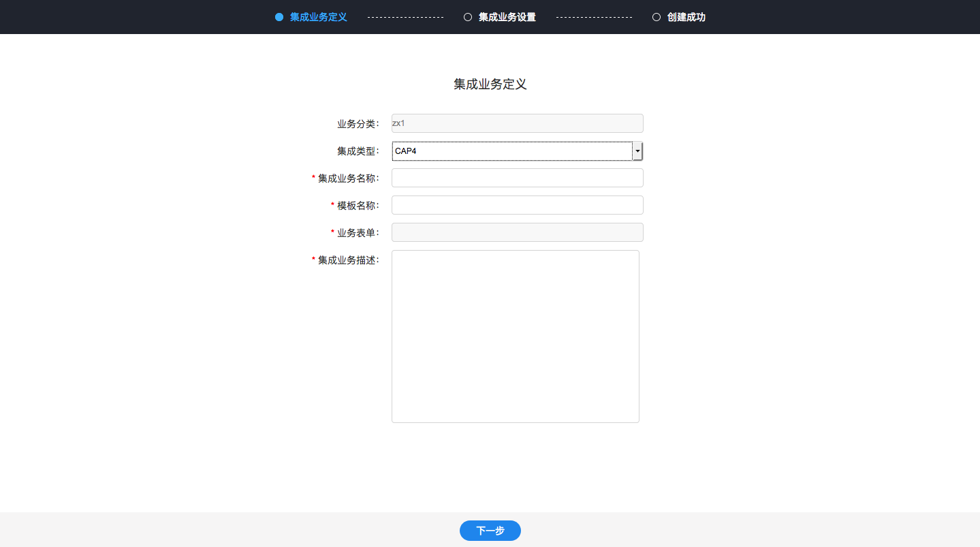Go to the 集成业务设置 step label
Viewport: 980px width, 547px height.
coord(507,17)
